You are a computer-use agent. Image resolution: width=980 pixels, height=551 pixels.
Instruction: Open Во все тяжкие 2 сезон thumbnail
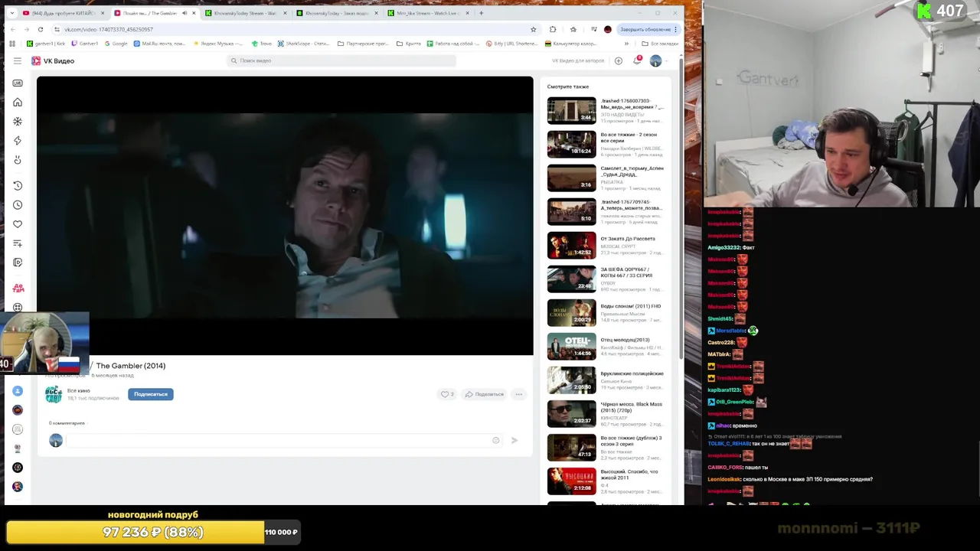tap(571, 144)
